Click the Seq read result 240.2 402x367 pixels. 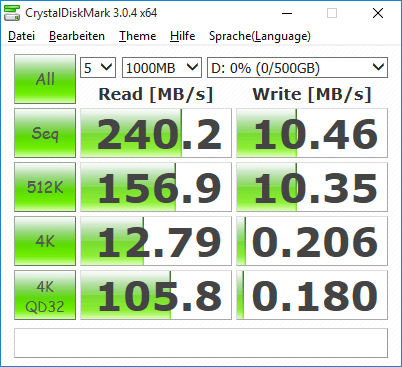coord(156,133)
